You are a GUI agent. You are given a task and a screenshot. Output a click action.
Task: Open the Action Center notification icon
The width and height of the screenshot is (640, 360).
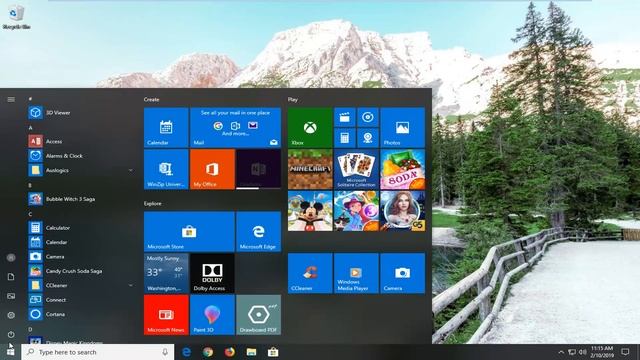625,352
